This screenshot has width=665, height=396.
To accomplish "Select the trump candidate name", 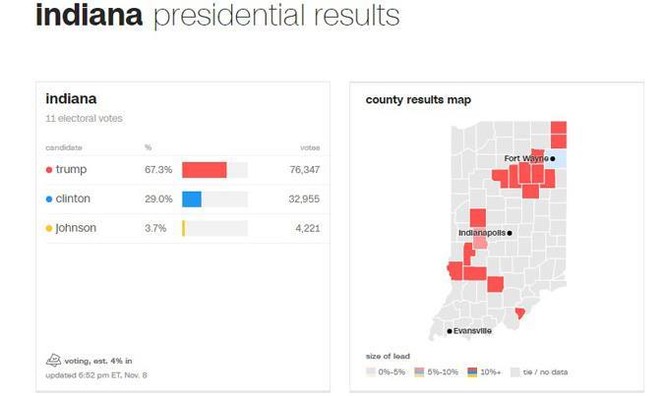I will pos(71,169).
